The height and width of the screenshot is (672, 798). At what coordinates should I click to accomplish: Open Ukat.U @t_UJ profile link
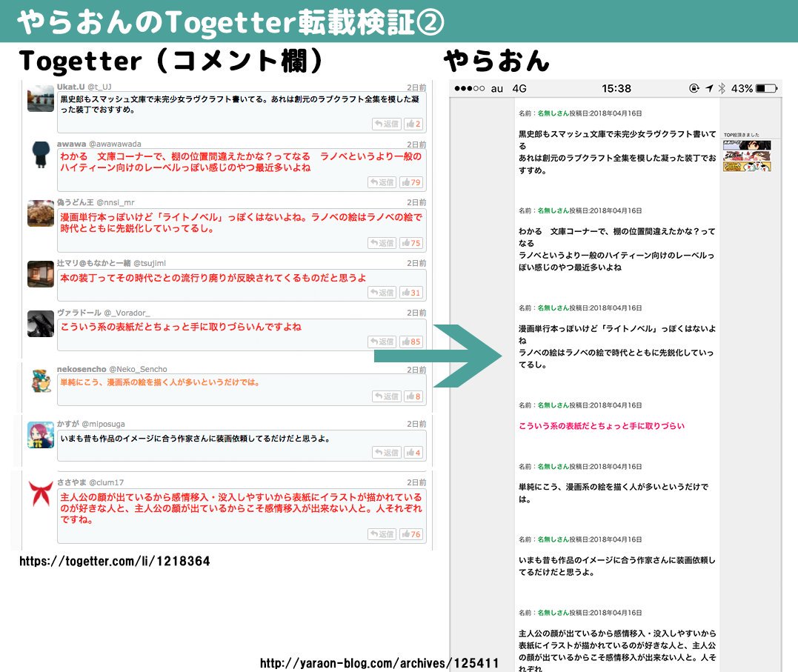click(x=84, y=87)
